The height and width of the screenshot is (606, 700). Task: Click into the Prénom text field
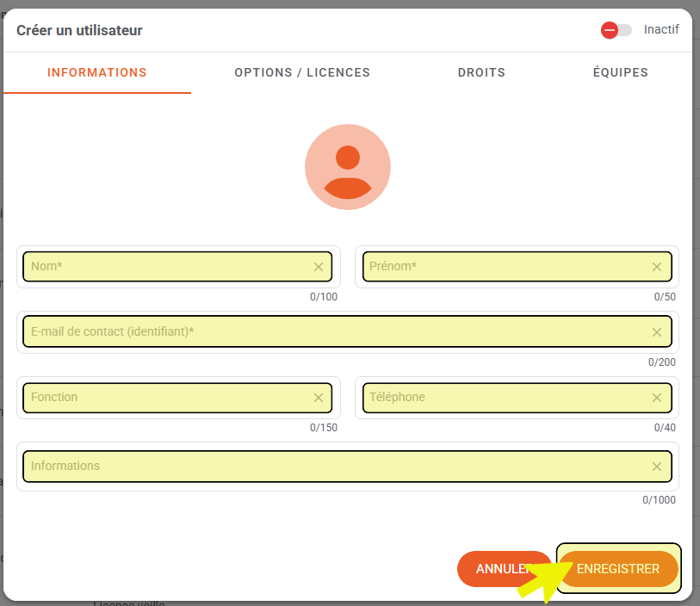point(504,267)
